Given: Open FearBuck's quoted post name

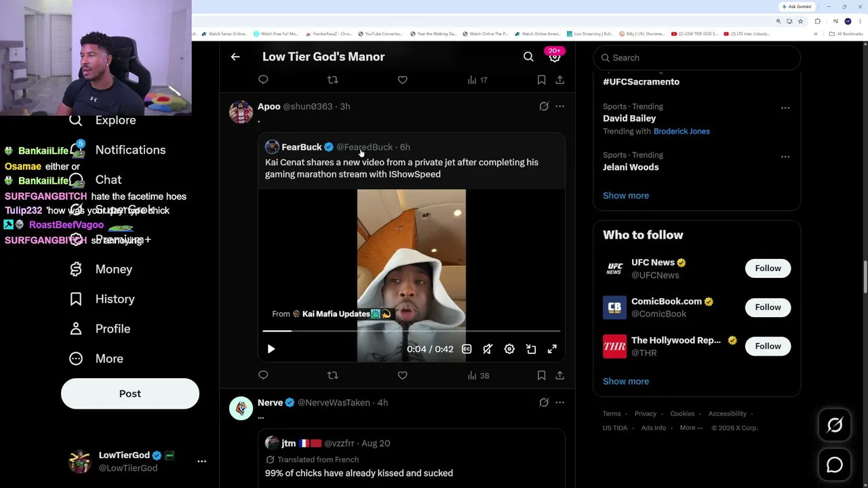Looking at the screenshot, I should click(302, 147).
